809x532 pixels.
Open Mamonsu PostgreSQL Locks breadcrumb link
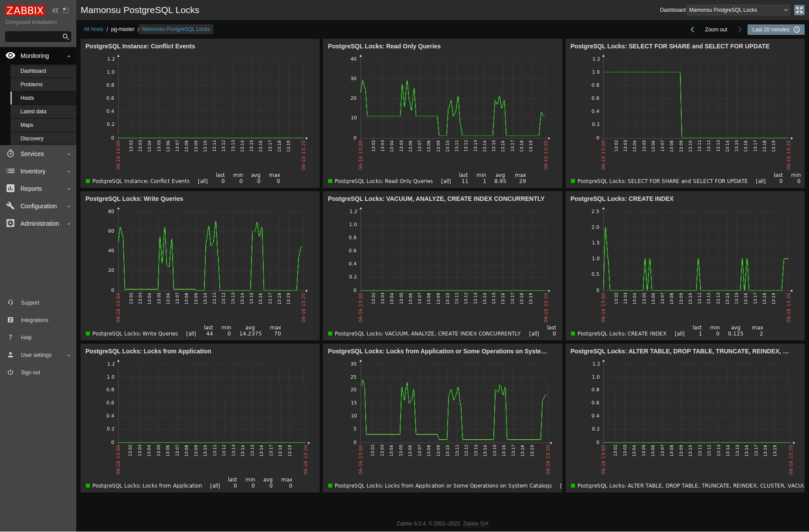[x=176, y=29]
